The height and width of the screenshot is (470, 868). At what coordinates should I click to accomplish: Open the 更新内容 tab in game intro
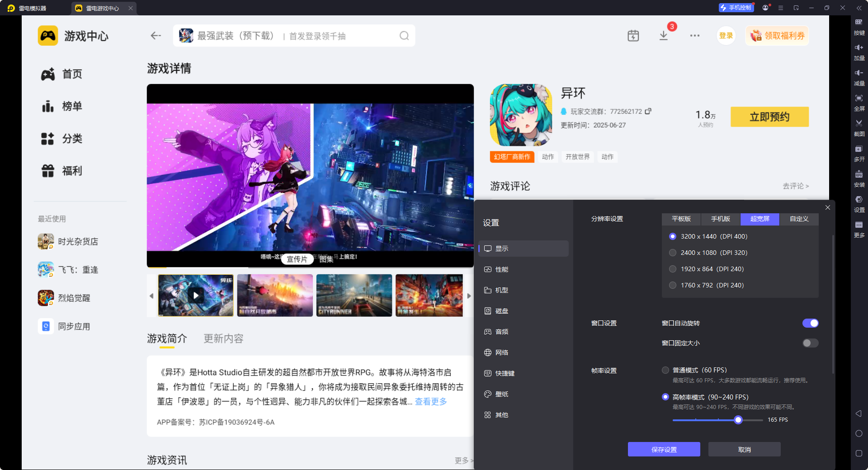click(223, 338)
